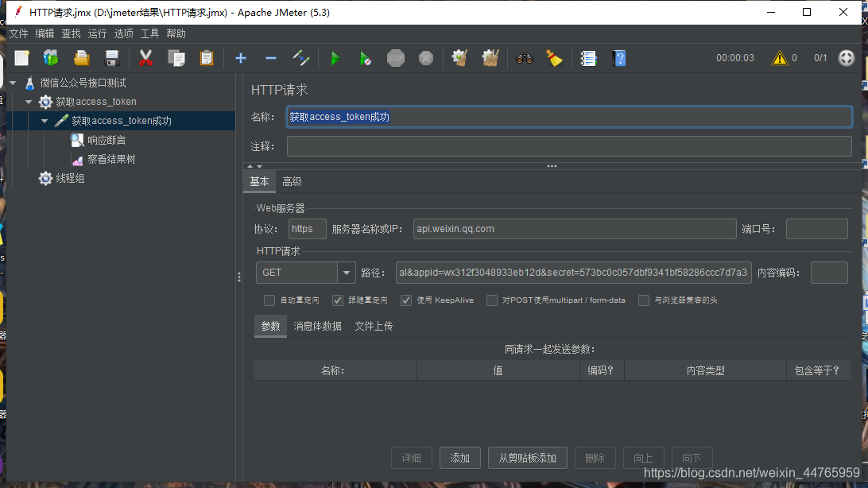This screenshot has height=488, width=868.
Task: Click the 服务器名称或IP field
Action: point(575,229)
